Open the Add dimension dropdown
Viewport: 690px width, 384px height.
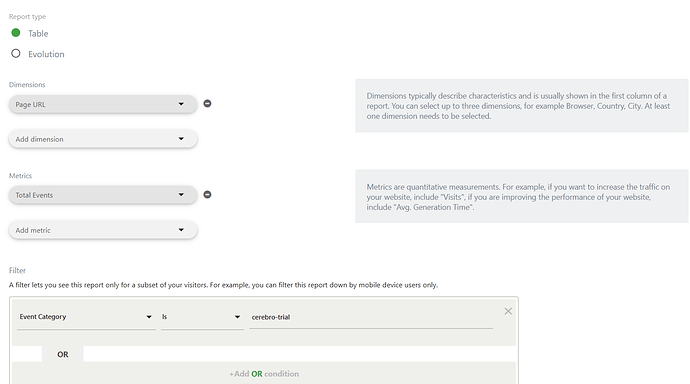point(103,139)
